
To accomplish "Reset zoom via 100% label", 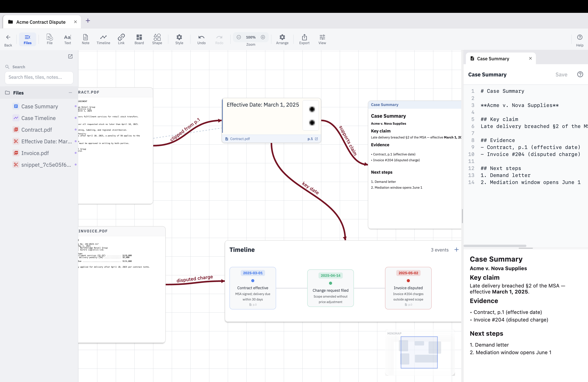I will pyautogui.click(x=250, y=37).
